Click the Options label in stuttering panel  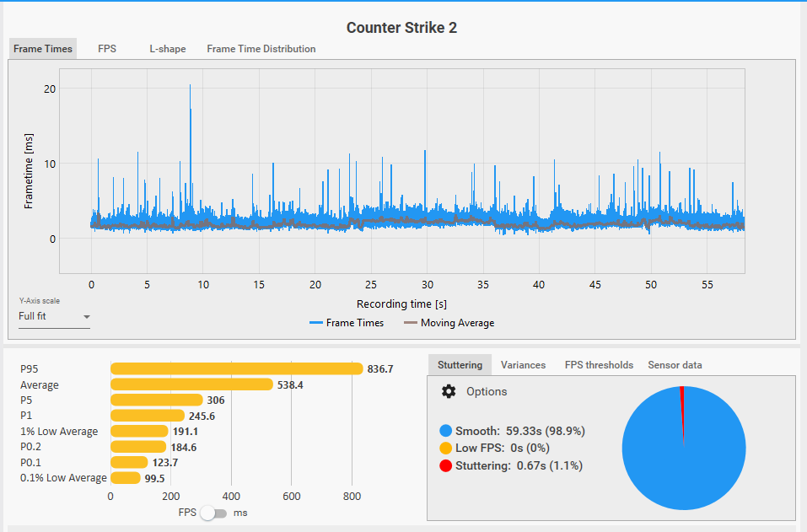coord(487,391)
